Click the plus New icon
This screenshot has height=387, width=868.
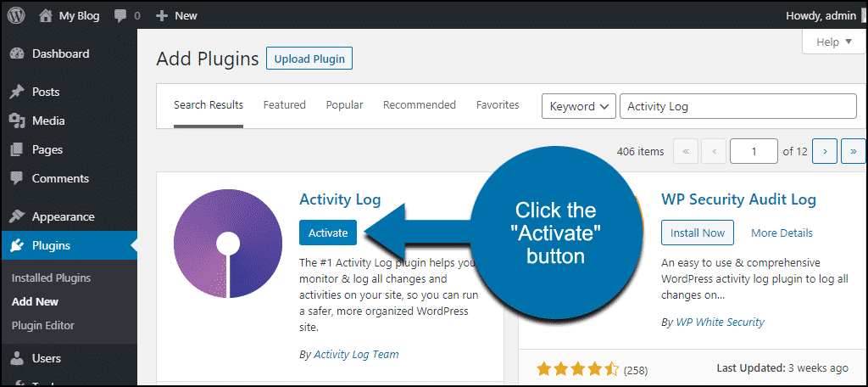coord(162,16)
